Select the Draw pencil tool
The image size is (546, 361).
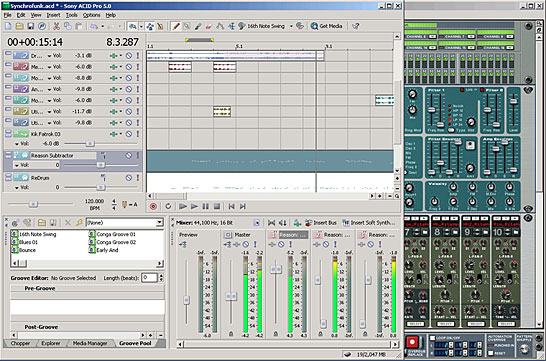coord(176,26)
